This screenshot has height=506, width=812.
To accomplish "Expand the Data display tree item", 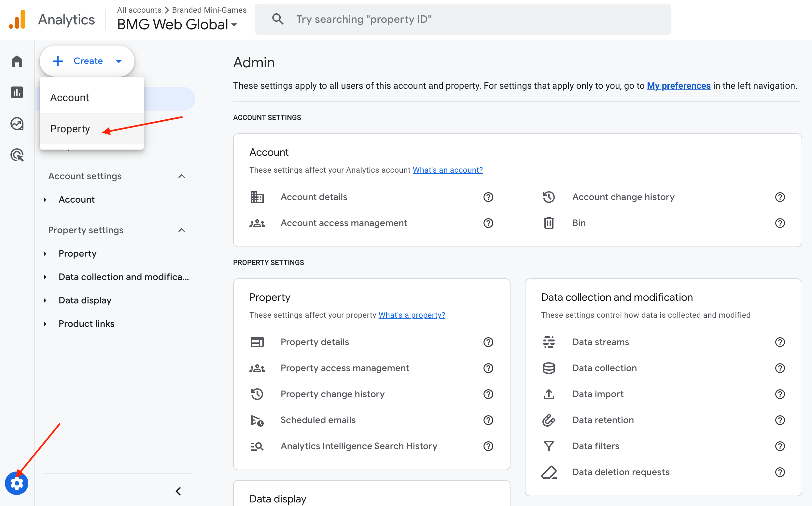I will click(x=45, y=300).
